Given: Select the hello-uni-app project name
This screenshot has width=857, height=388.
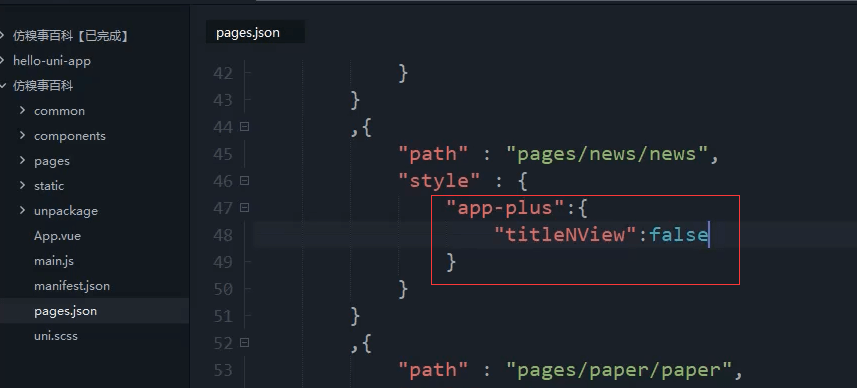Looking at the screenshot, I should coord(51,61).
